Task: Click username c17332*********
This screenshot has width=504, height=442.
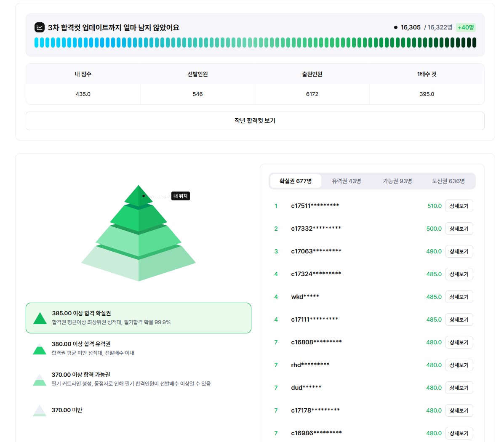Action: point(316,229)
